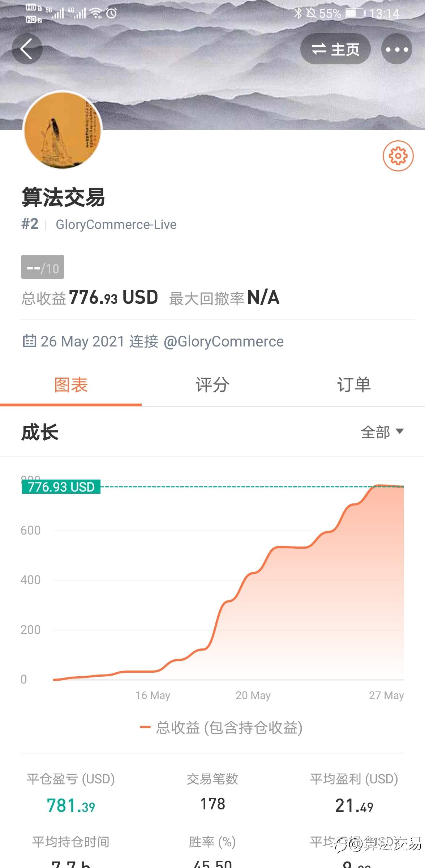425x868 pixels.
Task: Switch to the 评分 tab
Action: click(x=212, y=385)
